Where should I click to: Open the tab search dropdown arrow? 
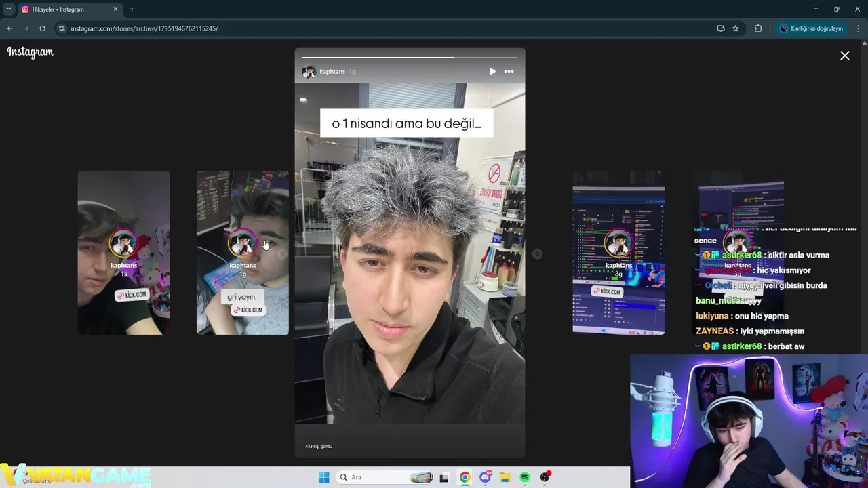click(9, 9)
